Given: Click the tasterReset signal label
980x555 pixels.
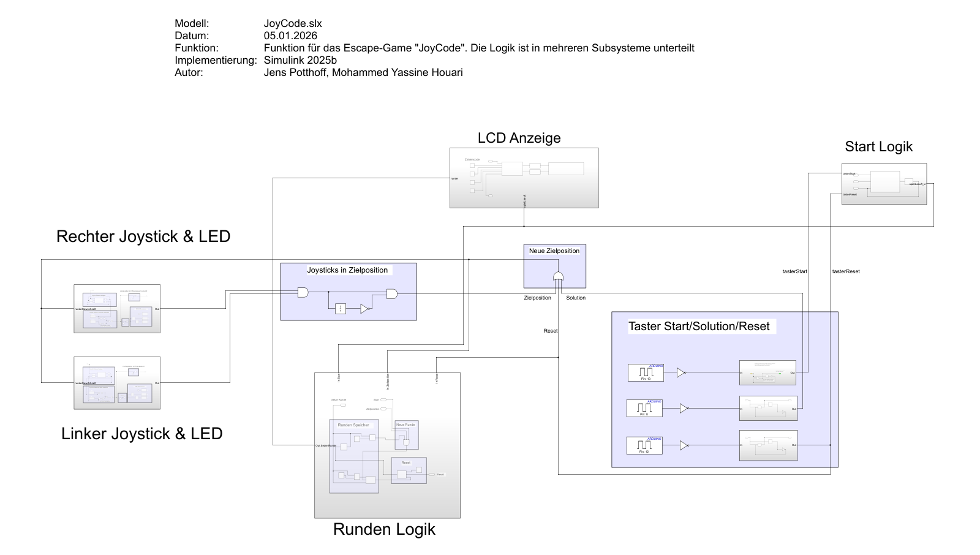Looking at the screenshot, I should tap(845, 271).
